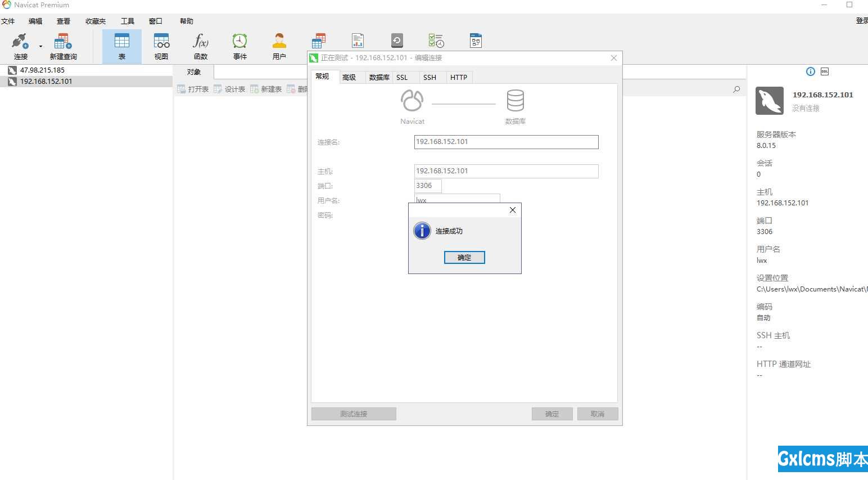Switch to 数据库 tab in connection dialog
The image size is (868, 480).
379,78
